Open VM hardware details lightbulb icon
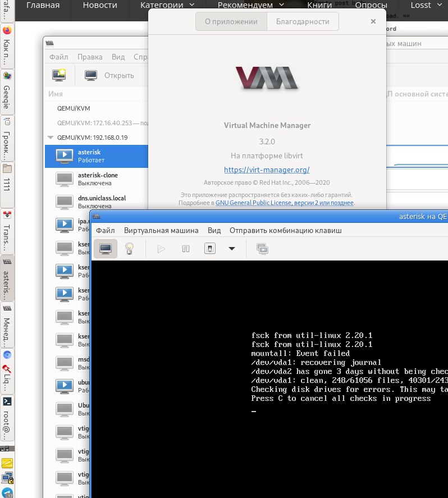Image resolution: width=448 pixels, height=498 pixels. (x=129, y=249)
